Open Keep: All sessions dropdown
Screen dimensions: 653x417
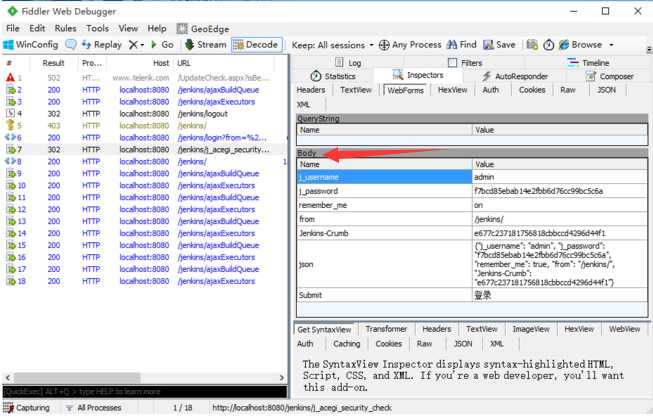pos(332,45)
